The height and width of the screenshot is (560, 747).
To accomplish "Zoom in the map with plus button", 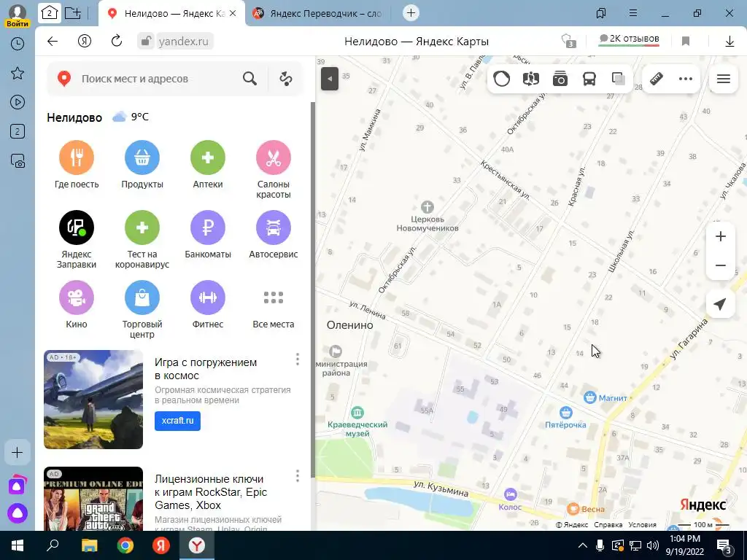I will pos(720,236).
